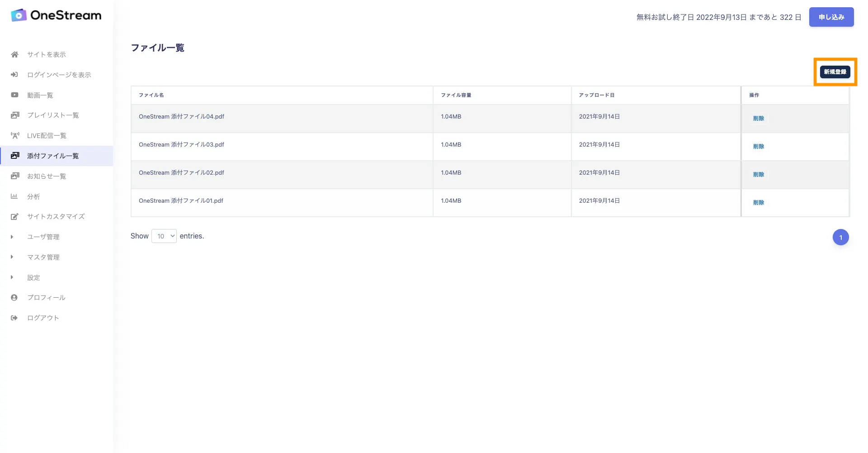Click the OneStream wordmark text
The width and height of the screenshot is (868, 453).
click(66, 15)
